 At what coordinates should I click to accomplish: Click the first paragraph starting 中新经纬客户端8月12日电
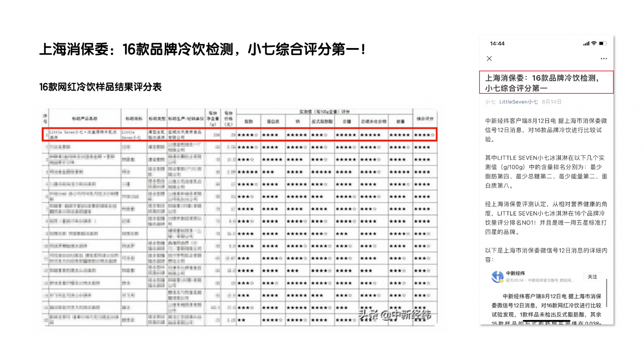pyautogui.click(x=546, y=130)
